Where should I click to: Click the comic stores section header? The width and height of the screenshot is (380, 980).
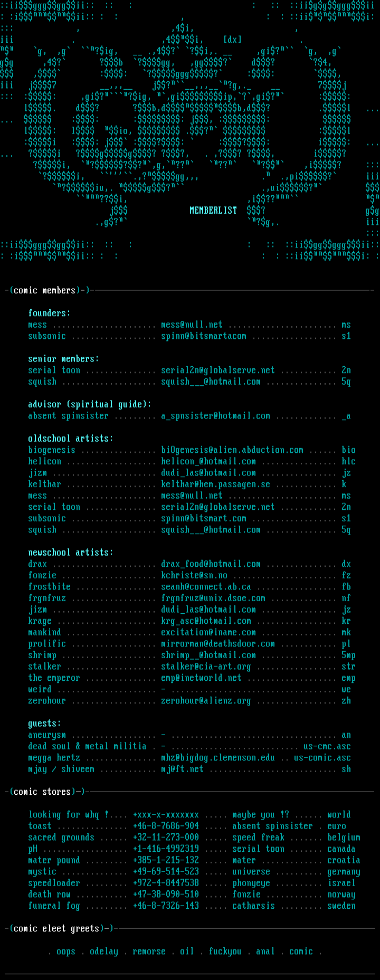tap(42, 792)
